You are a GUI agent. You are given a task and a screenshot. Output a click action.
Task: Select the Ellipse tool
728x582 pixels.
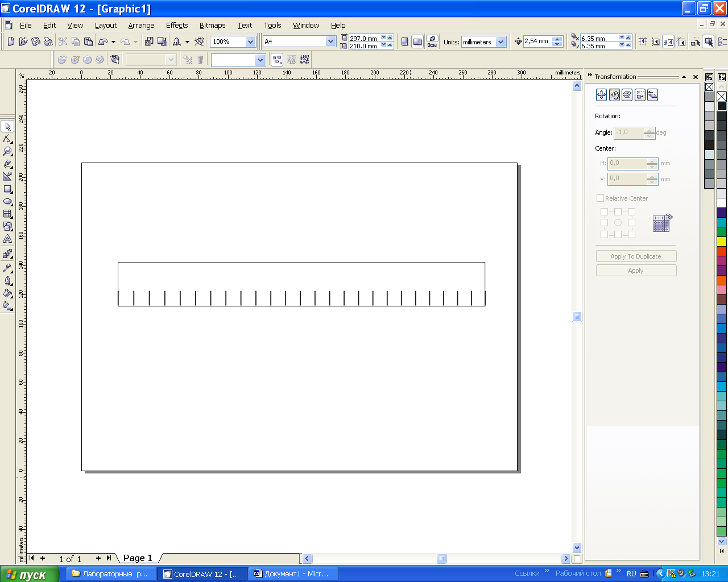point(7,202)
